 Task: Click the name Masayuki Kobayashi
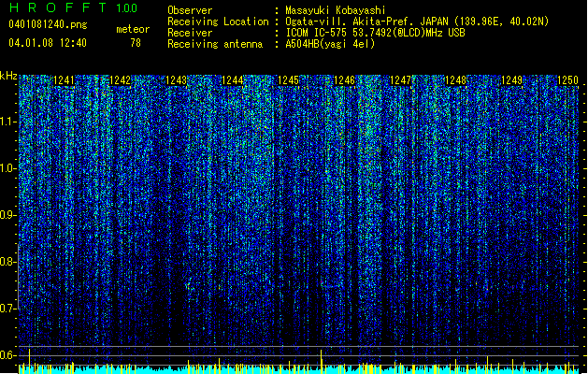coord(336,10)
